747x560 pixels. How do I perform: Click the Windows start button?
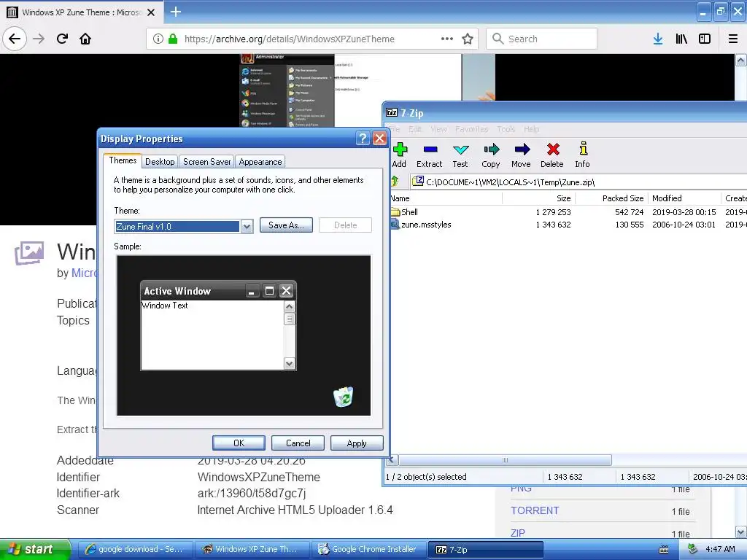point(35,549)
